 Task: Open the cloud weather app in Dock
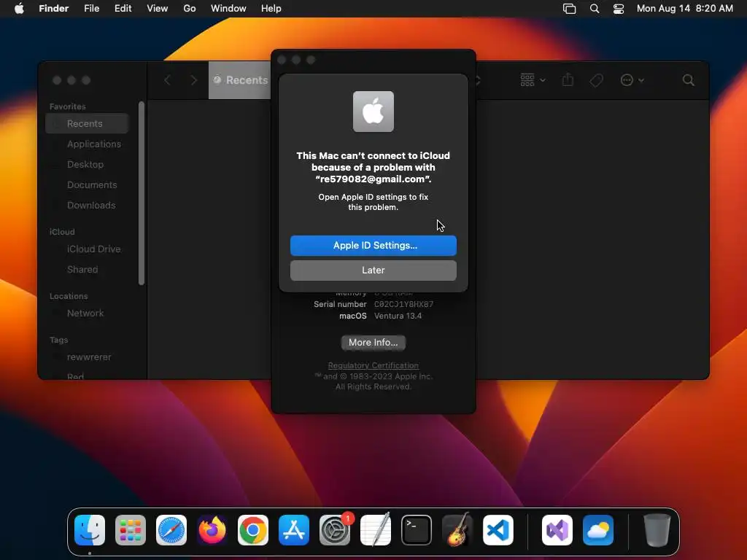pyautogui.click(x=598, y=530)
